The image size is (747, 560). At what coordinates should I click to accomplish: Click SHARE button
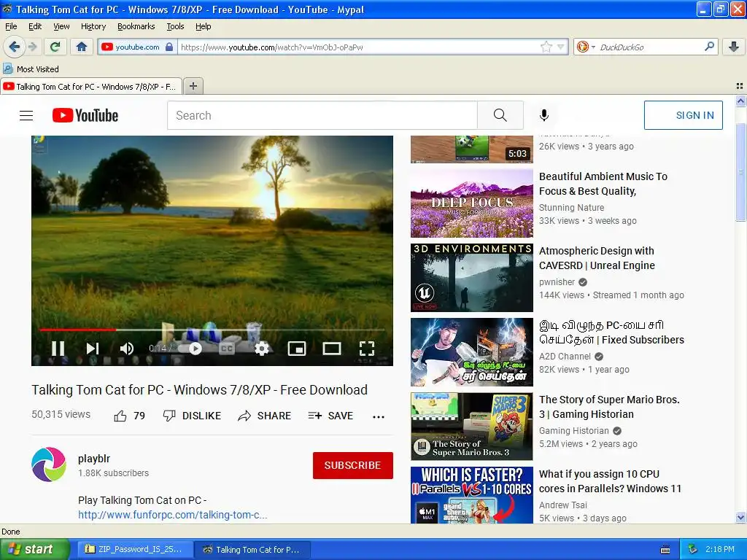(x=264, y=416)
